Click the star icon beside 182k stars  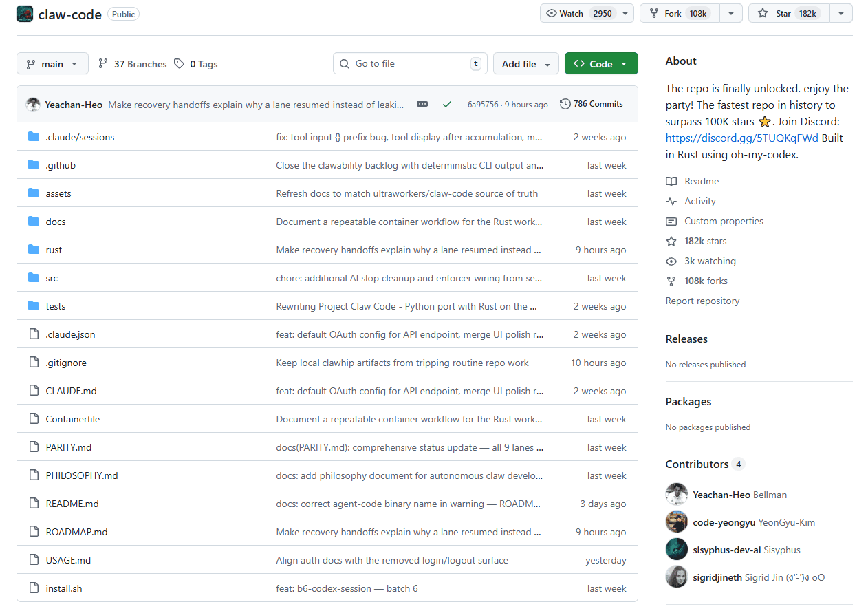(x=671, y=241)
